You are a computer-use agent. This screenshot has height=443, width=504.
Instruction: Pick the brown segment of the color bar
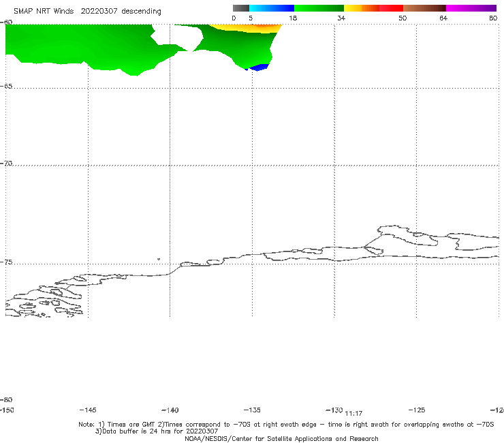[424, 8]
